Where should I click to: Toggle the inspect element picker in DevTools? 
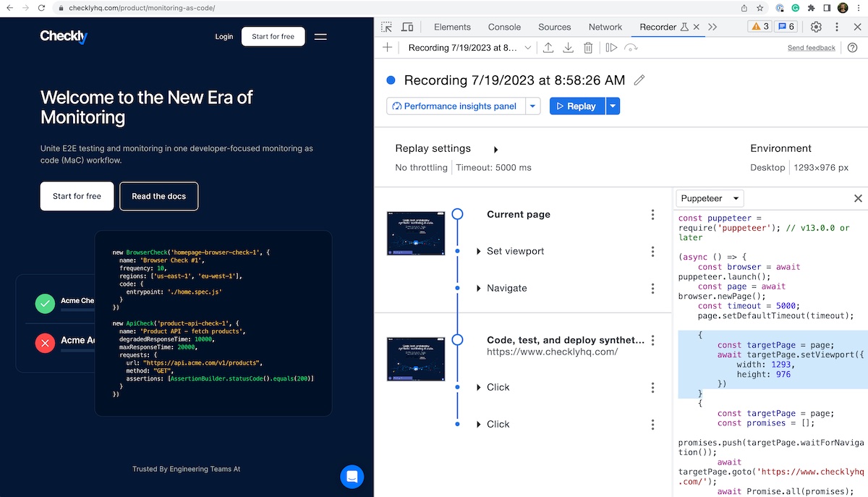387,27
